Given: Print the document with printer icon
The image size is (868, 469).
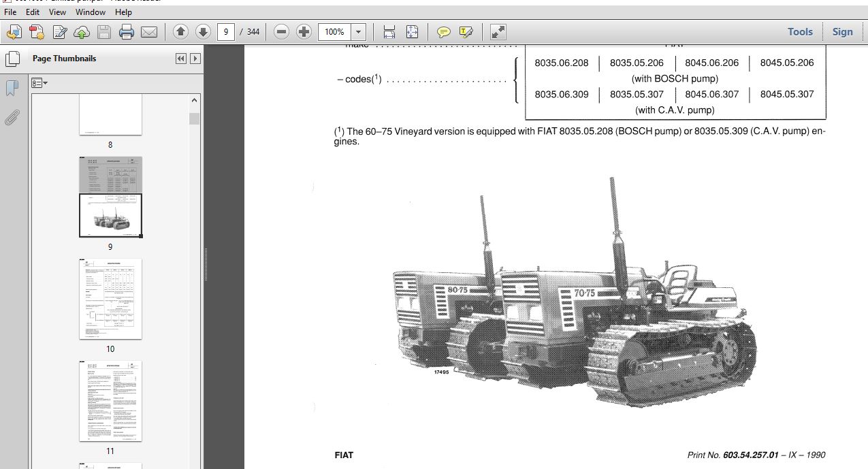Looking at the screenshot, I should (x=127, y=31).
